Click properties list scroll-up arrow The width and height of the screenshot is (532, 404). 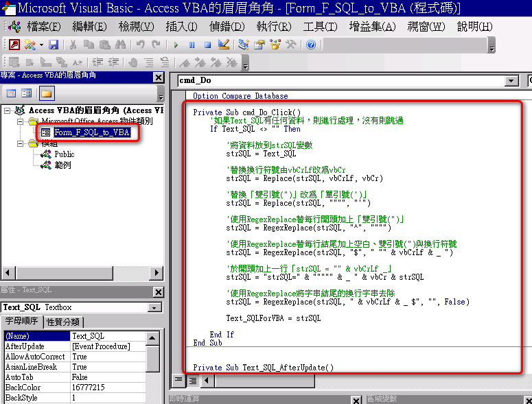click(152, 338)
